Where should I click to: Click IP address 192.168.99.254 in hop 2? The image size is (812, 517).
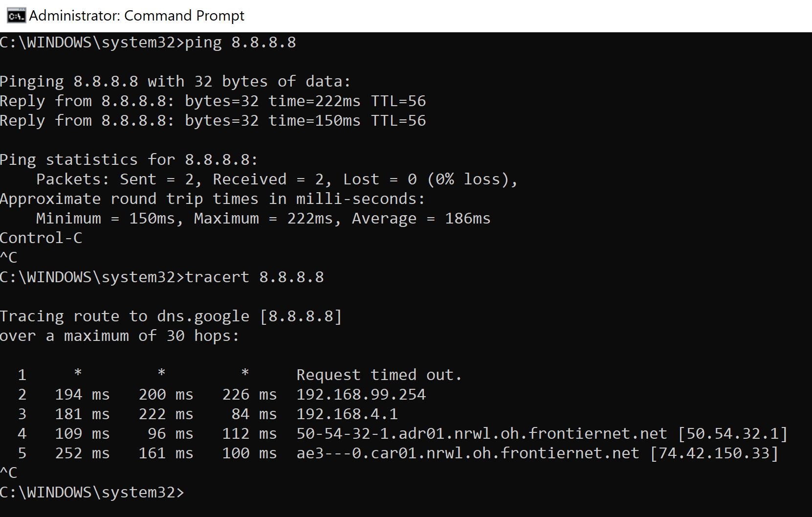[361, 395]
